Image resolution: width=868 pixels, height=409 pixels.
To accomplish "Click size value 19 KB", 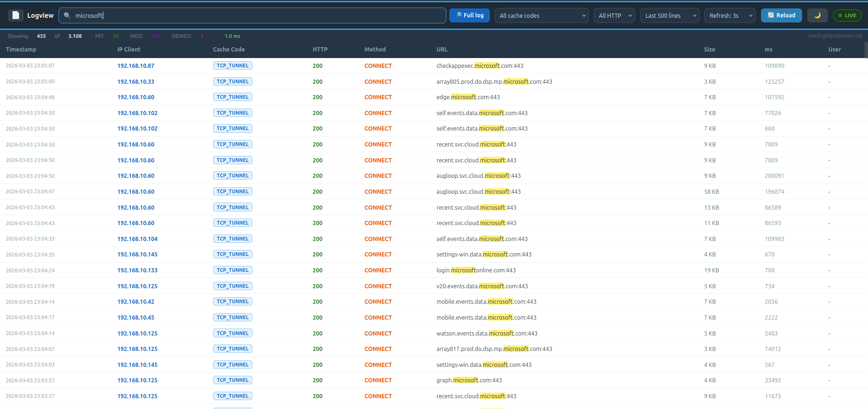I will tap(711, 270).
